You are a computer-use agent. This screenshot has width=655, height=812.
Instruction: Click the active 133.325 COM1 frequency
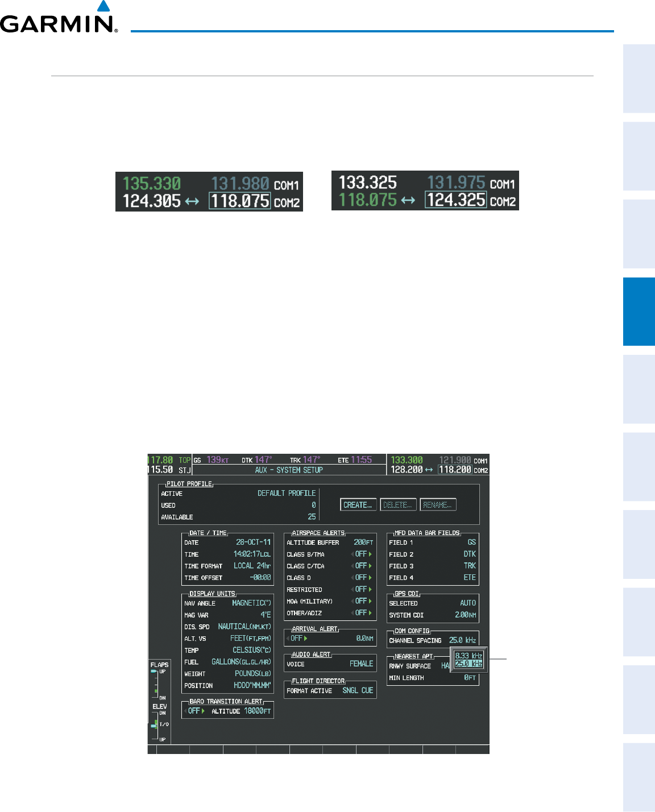[x=368, y=183]
